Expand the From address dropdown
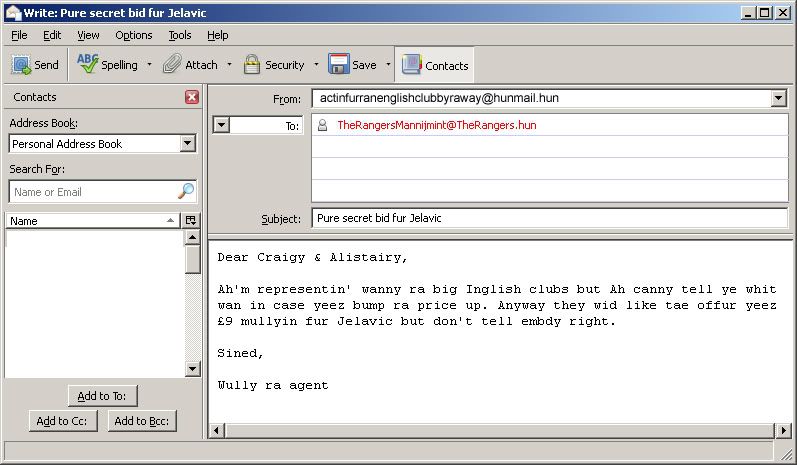 (x=779, y=98)
